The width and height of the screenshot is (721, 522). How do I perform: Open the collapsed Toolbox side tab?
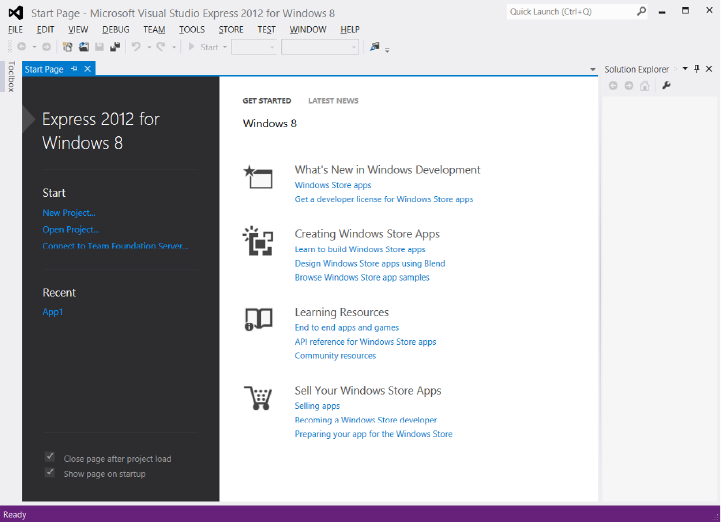[x=11, y=76]
